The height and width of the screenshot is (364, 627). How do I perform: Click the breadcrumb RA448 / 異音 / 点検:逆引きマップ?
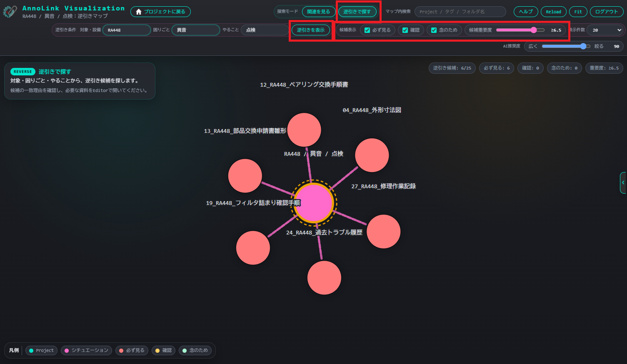[x=65, y=16]
